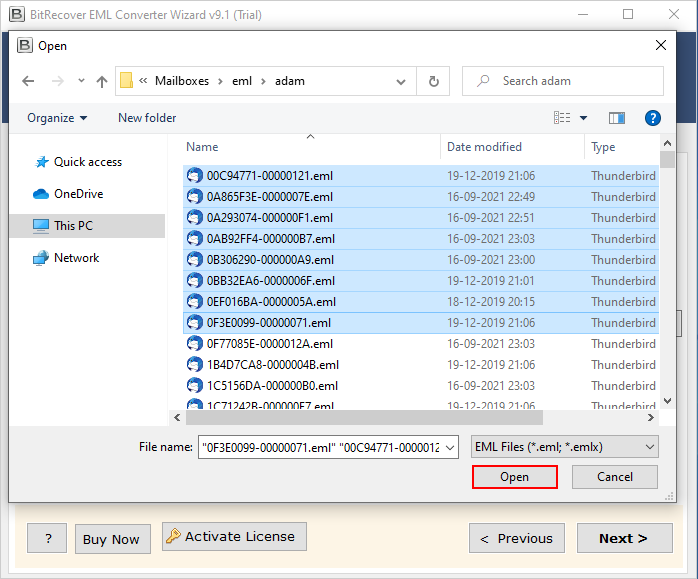This screenshot has width=698, height=579.
Task: Click the Open button
Action: [x=515, y=477]
